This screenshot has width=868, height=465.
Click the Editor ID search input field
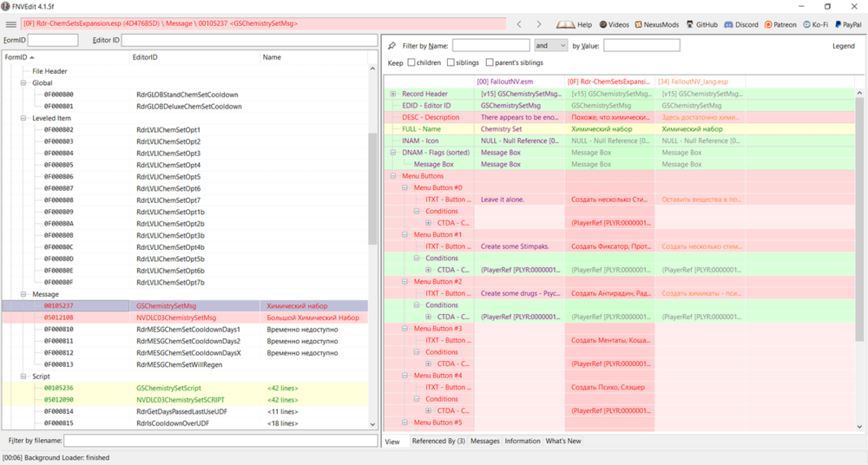tap(249, 40)
